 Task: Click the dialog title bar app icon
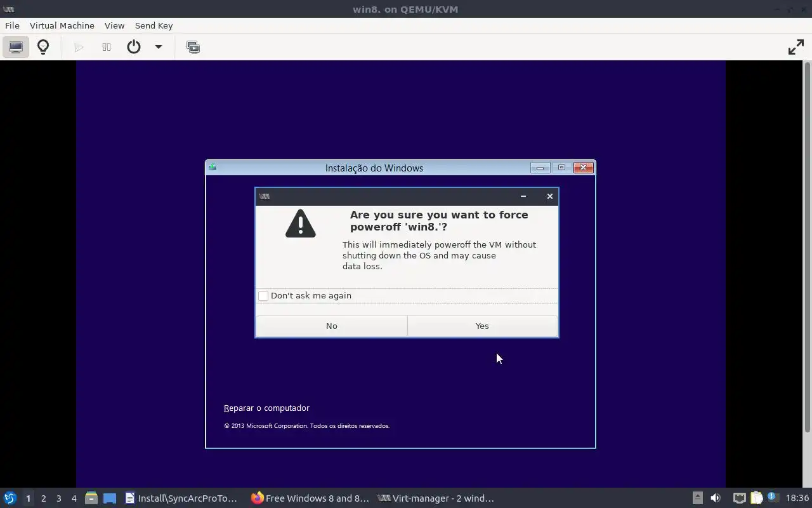coord(265,196)
